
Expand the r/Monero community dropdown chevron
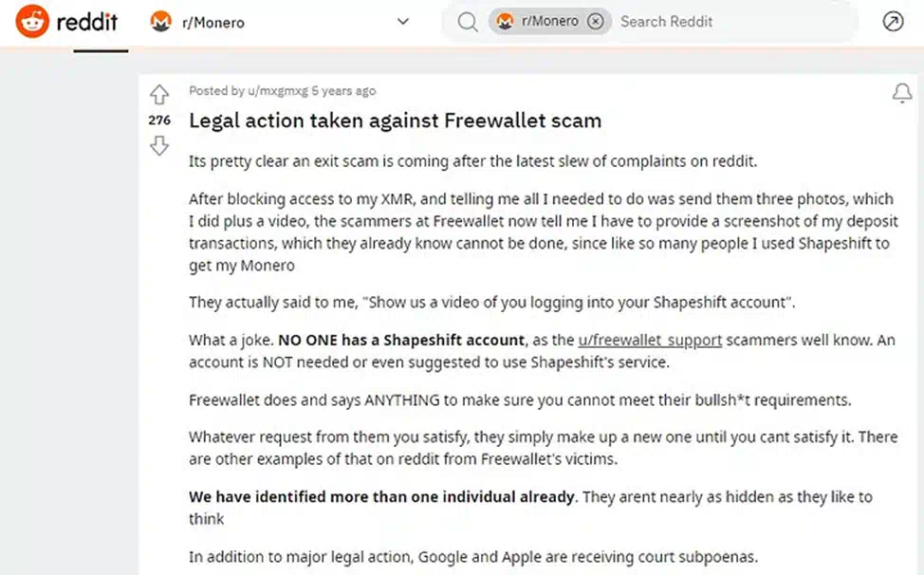pos(403,22)
